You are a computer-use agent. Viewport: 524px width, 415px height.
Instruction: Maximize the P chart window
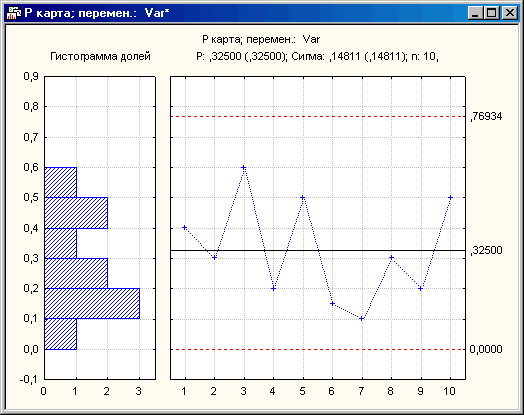point(492,13)
